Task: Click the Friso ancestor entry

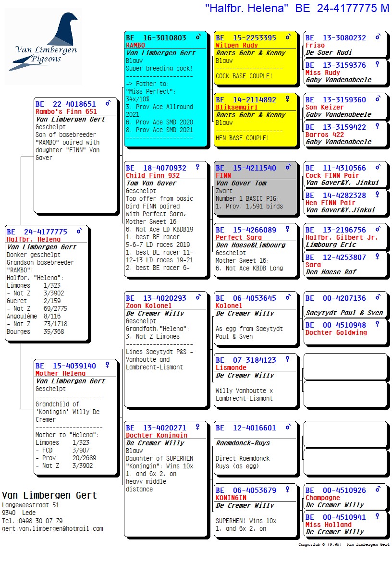Action: 315,45
